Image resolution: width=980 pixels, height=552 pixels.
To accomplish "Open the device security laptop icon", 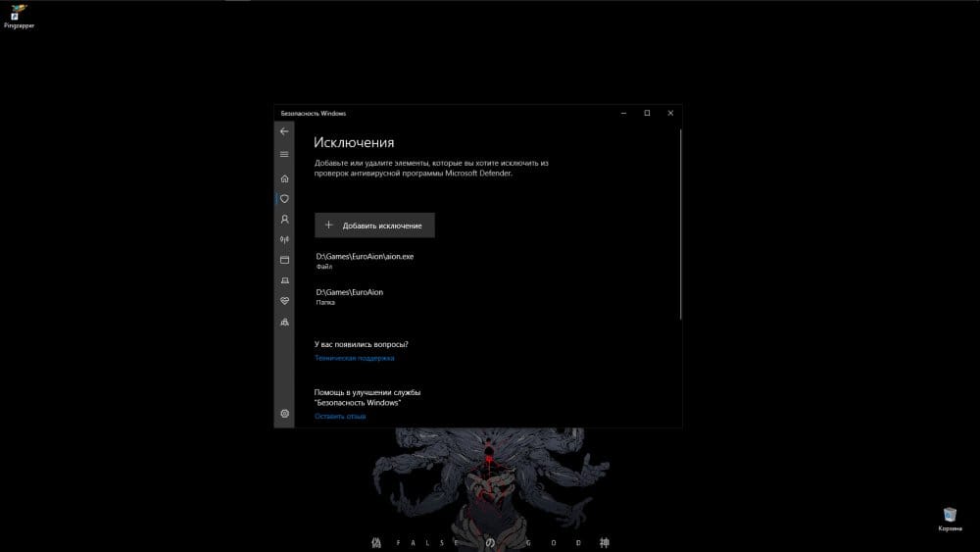I will [x=284, y=280].
